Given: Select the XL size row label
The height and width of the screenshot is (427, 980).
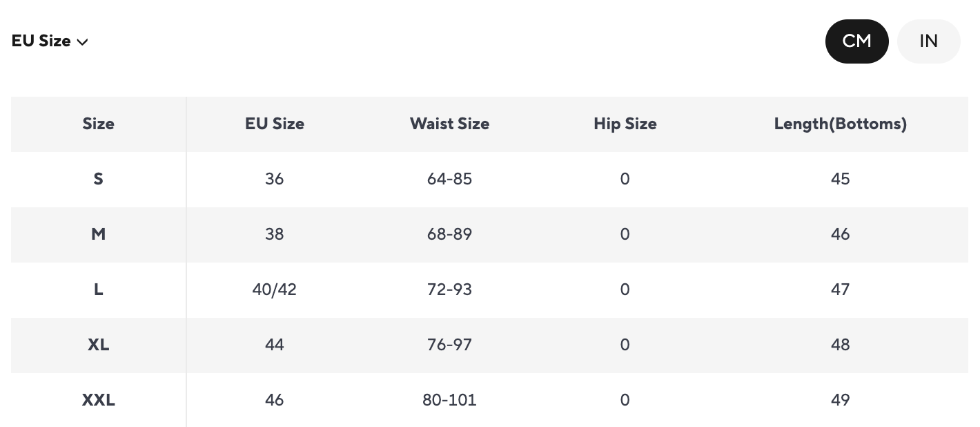Looking at the screenshot, I should pos(98,345).
